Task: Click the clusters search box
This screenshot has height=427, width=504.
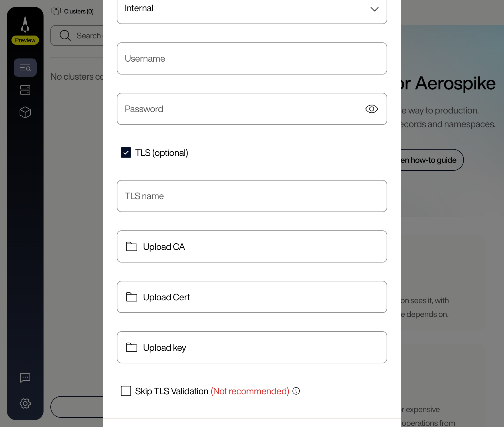Action: tap(77, 36)
